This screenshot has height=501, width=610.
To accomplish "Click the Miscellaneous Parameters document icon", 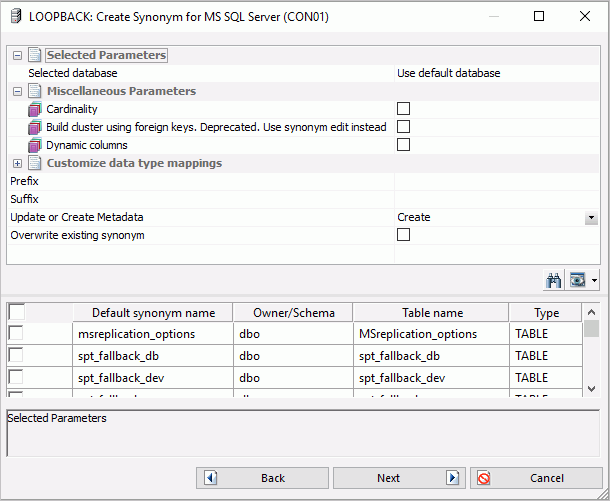I will click(x=35, y=91).
